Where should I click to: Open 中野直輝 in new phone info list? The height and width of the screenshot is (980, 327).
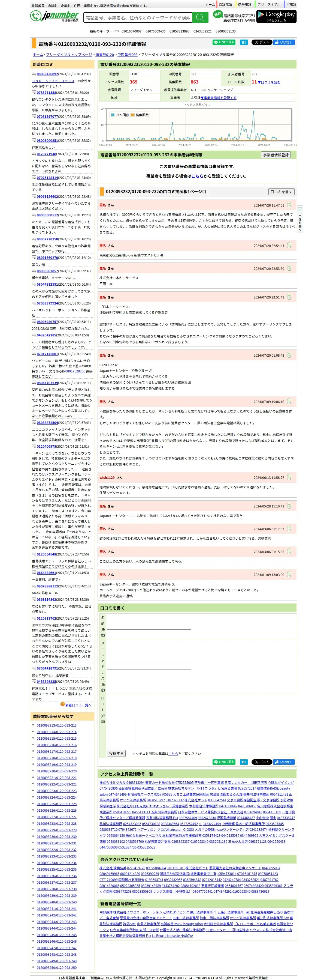tap(106, 912)
